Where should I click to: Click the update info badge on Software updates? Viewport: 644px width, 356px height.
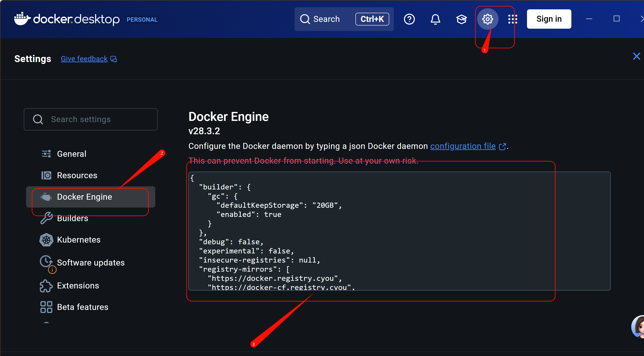pos(52,270)
